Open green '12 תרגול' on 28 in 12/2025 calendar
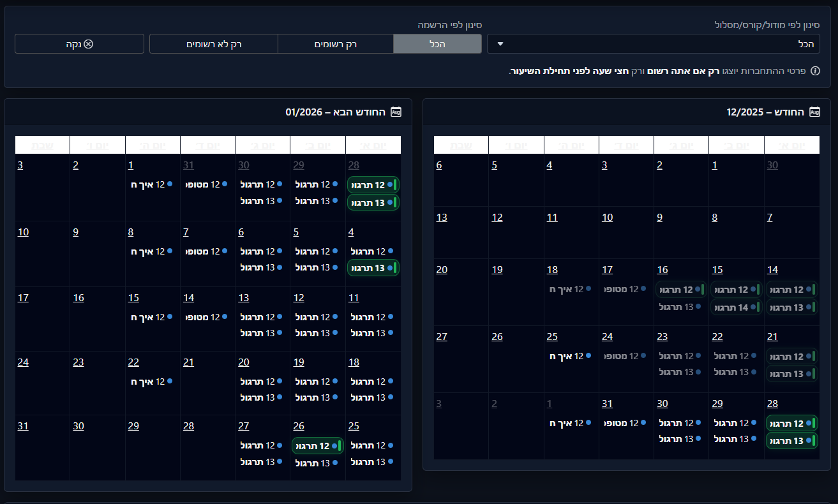This screenshot has width=838, height=504. tap(791, 423)
